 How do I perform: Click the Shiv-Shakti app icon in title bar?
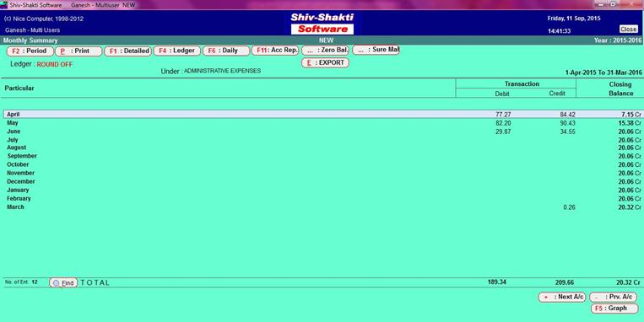coord(4,5)
